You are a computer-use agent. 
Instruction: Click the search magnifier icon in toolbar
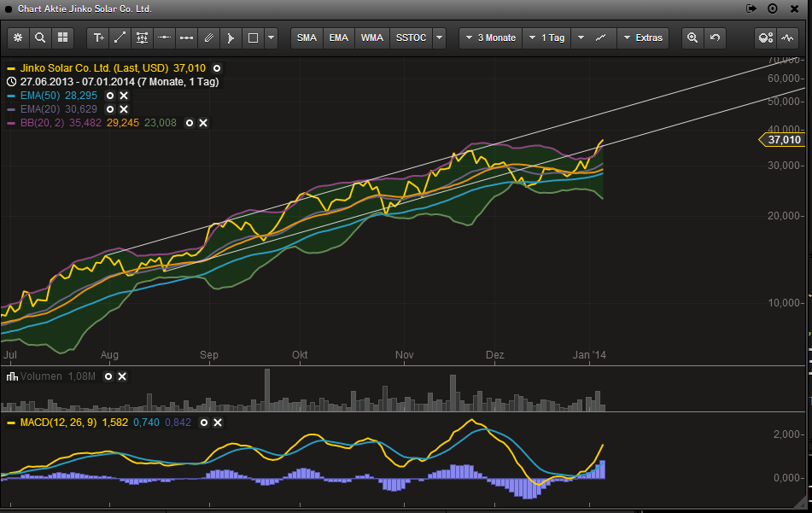click(40, 38)
